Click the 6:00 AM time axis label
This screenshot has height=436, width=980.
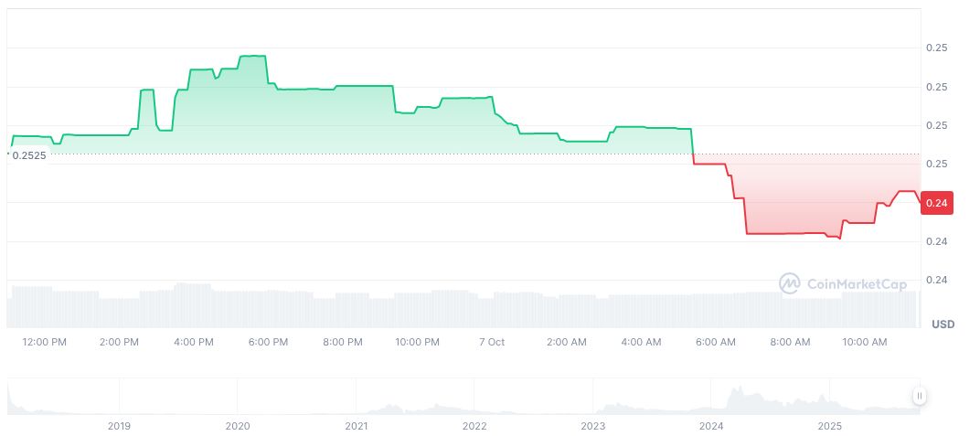(x=715, y=342)
